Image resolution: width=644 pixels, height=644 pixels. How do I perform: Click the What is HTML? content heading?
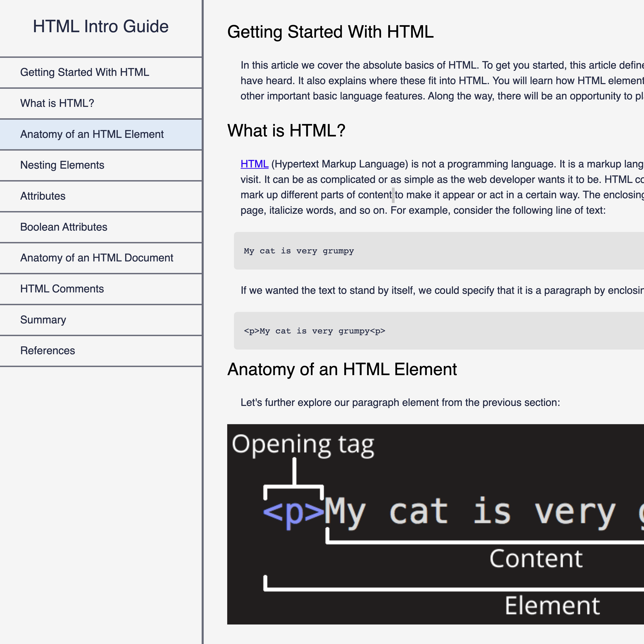(286, 130)
